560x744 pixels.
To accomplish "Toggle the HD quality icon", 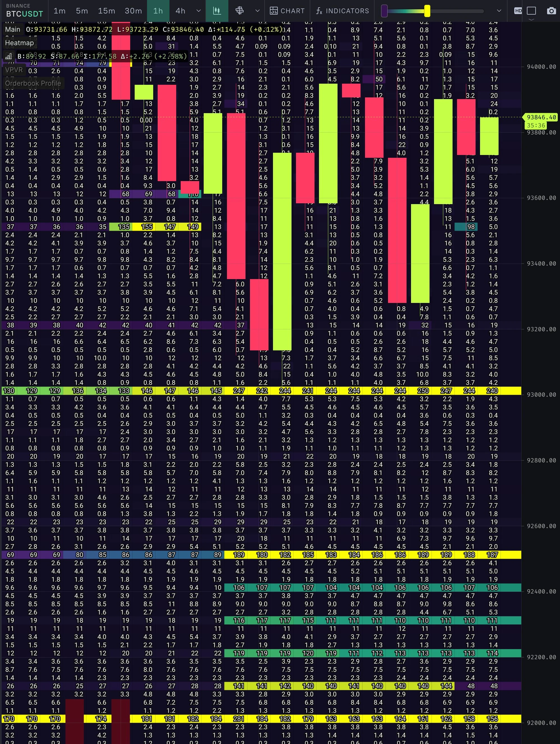I will coord(518,11).
